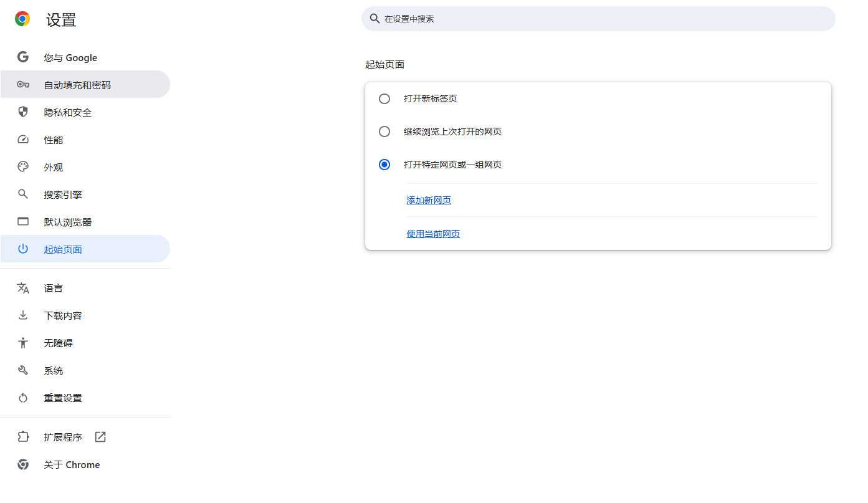Click the puzzle piece icon for 扩展程序
This screenshot has width=868, height=503.
(23, 437)
